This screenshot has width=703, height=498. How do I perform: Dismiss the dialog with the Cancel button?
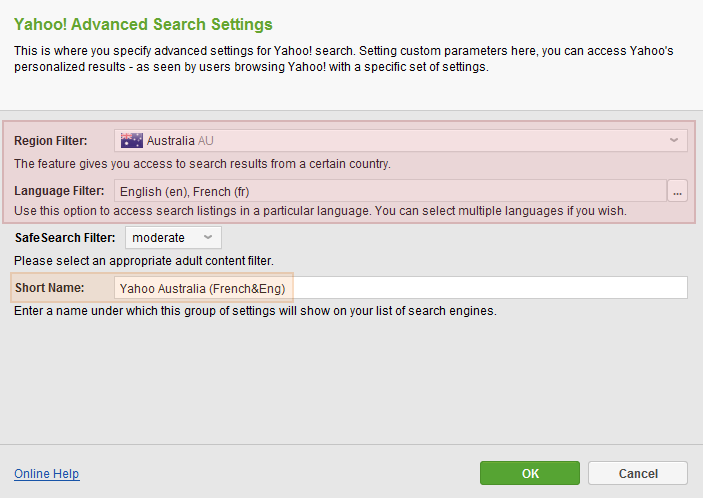638,473
